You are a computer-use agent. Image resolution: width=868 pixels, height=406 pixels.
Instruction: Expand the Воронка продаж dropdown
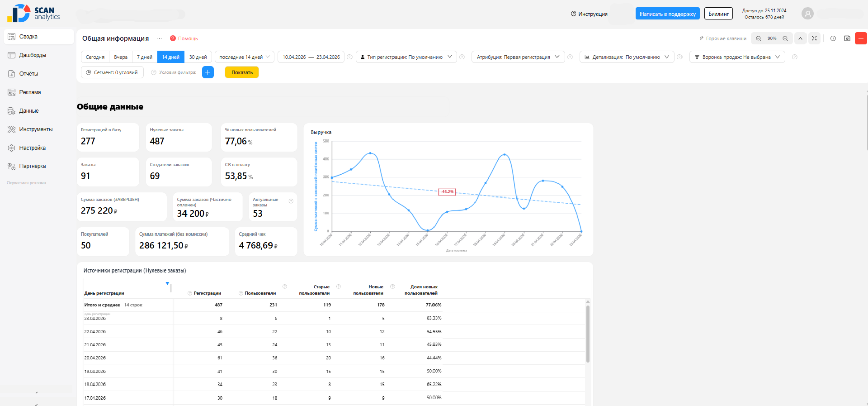pos(737,57)
